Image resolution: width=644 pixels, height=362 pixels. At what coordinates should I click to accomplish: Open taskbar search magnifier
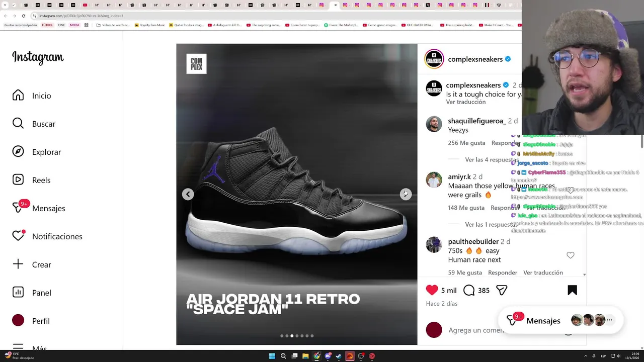coord(283,356)
